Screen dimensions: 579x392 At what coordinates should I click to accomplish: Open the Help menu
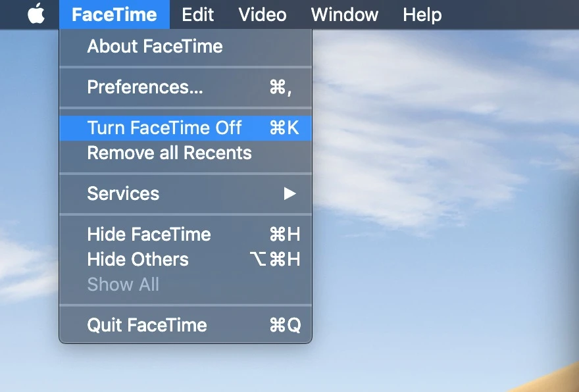[x=422, y=14]
